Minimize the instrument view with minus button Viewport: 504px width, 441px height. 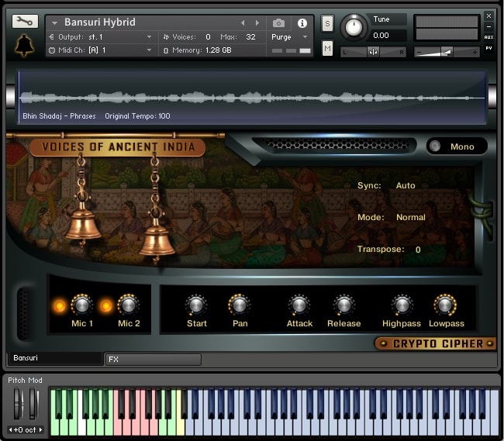[488, 26]
